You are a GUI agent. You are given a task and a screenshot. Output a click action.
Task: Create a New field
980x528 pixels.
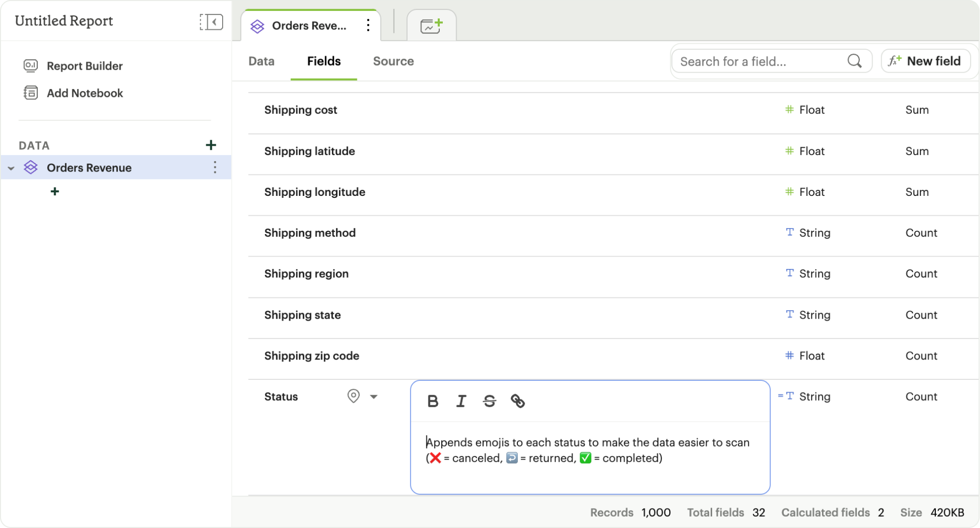point(925,61)
